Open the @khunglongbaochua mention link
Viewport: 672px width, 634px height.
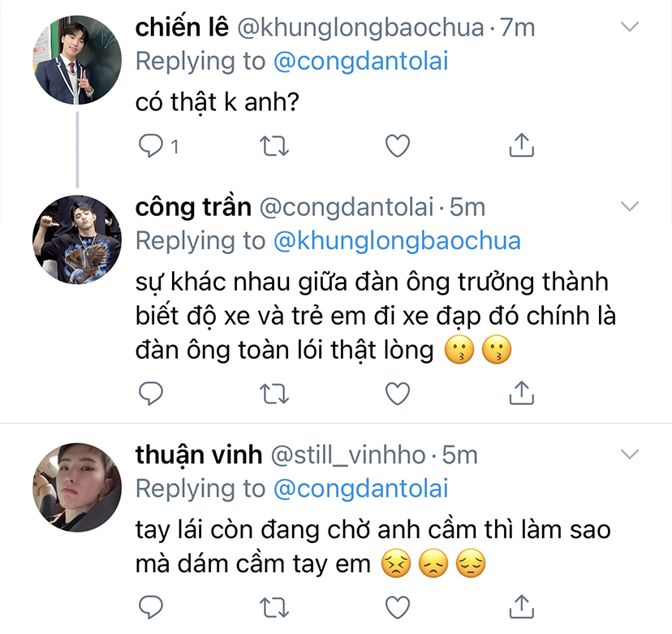[x=396, y=241]
